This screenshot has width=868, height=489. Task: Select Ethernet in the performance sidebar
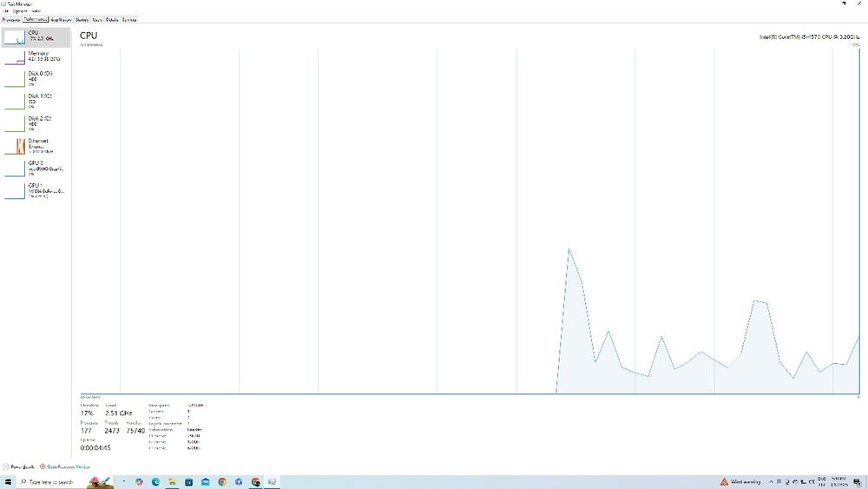click(x=36, y=146)
